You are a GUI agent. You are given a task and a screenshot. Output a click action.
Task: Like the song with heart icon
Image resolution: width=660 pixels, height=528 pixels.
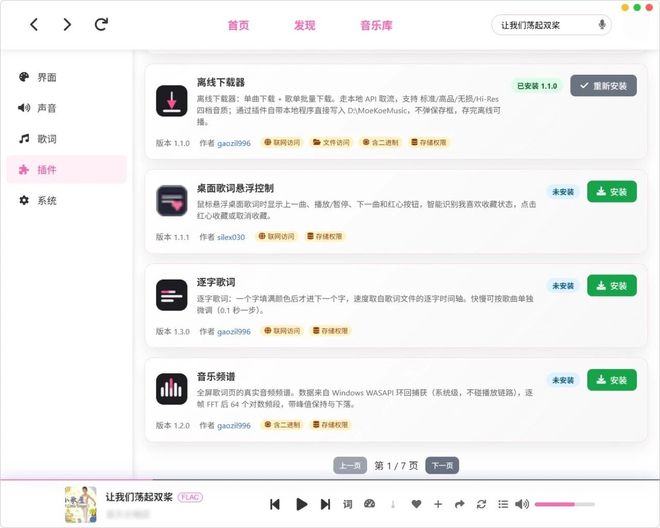tap(416, 504)
